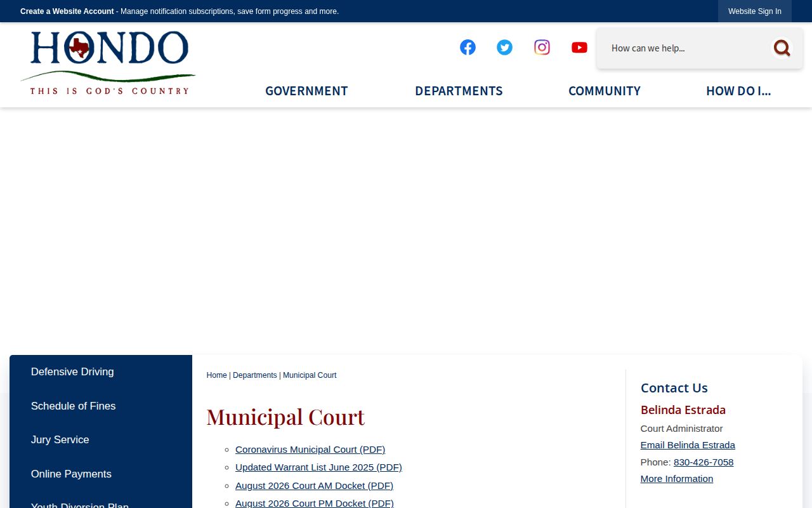Click Website Sign In button
The image size is (812, 508).
(755, 11)
